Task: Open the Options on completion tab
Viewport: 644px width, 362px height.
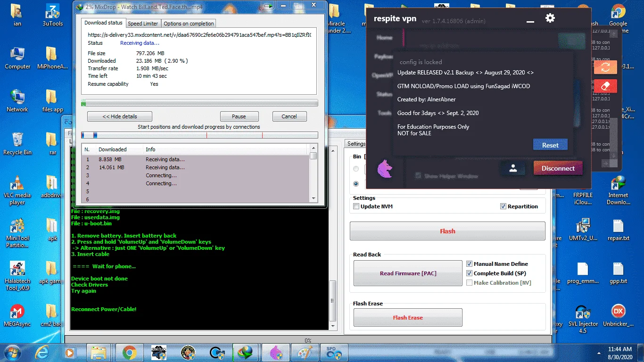Action: click(x=189, y=24)
